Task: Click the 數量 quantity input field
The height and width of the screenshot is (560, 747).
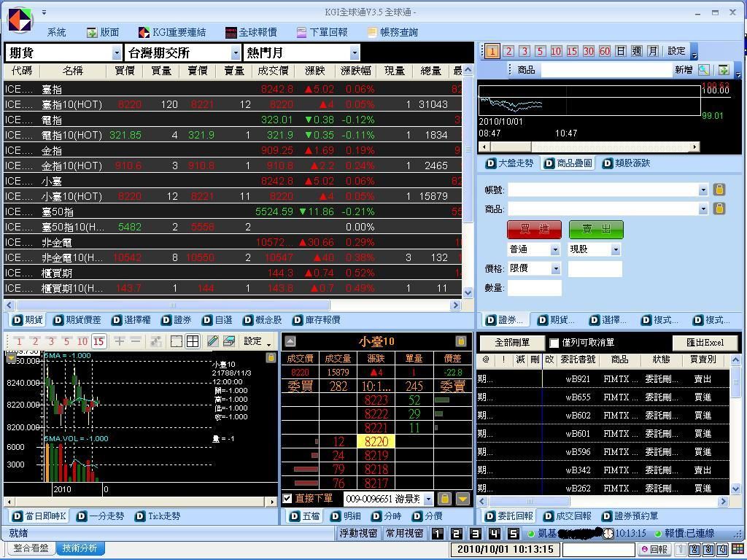Action: tap(535, 287)
